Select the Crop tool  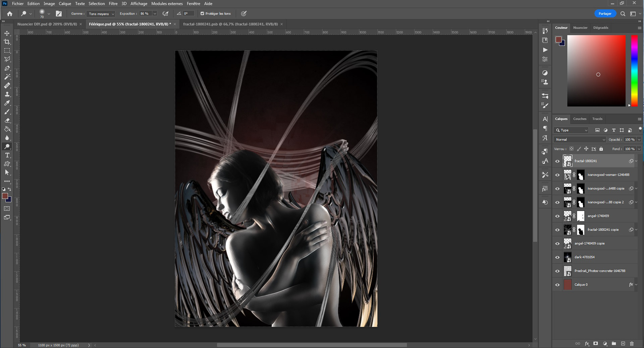(x=7, y=42)
